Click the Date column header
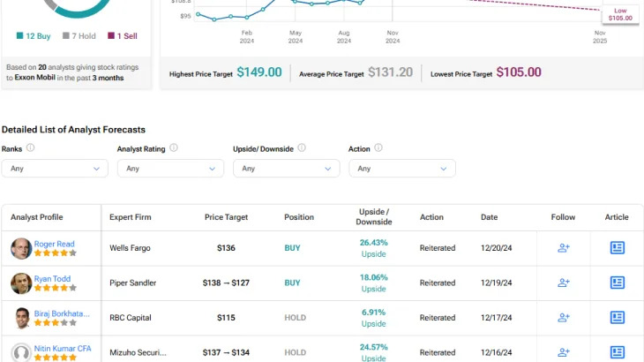The height and width of the screenshot is (362, 644). (x=489, y=217)
